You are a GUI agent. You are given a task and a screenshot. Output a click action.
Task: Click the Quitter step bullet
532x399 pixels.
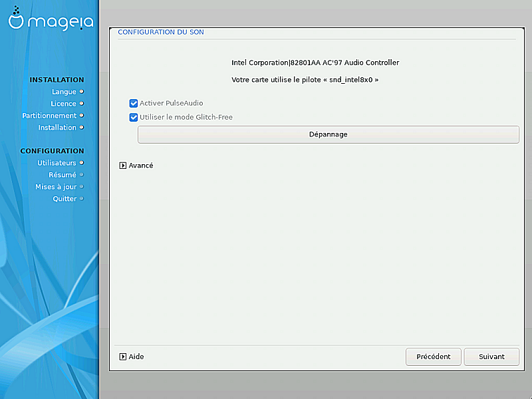(x=82, y=199)
